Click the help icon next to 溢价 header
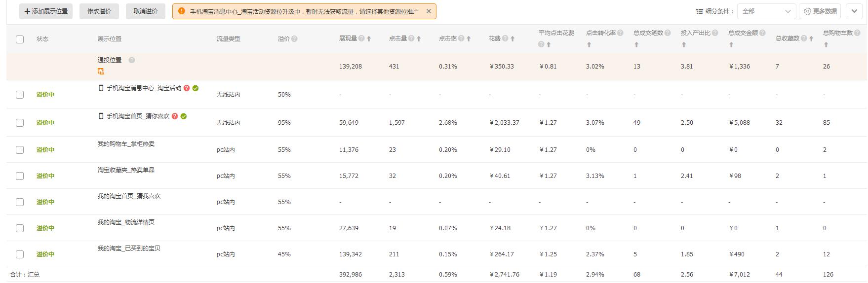This screenshot has width=868, height=283. coord(294,39)
